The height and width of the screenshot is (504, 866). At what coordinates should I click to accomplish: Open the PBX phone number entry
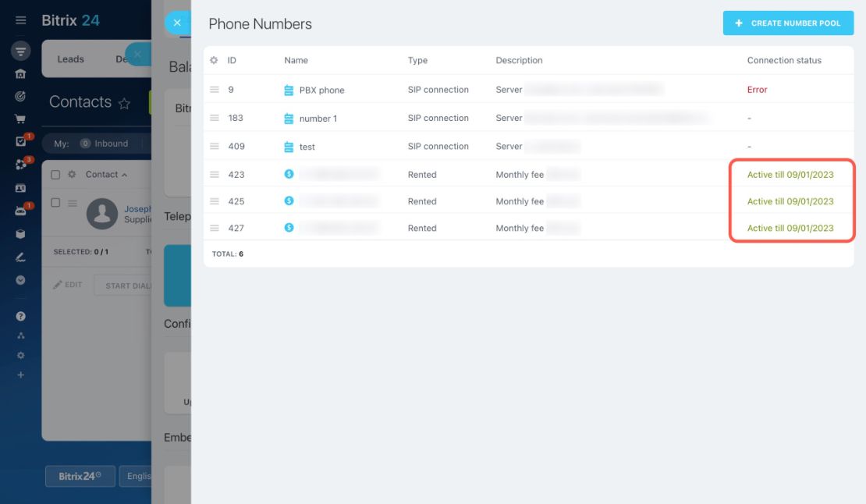321,90
